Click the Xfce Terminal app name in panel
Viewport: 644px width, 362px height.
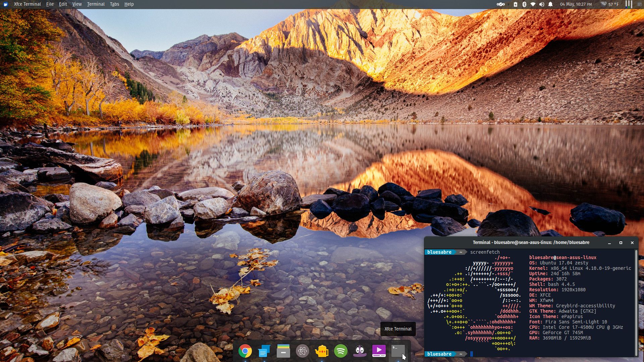coord(27,4)
